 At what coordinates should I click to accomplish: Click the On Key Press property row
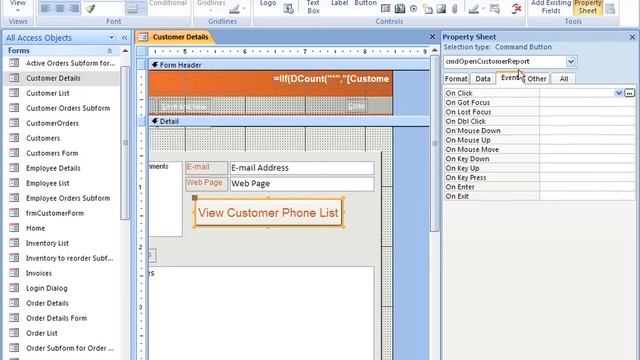coord(540,178)
